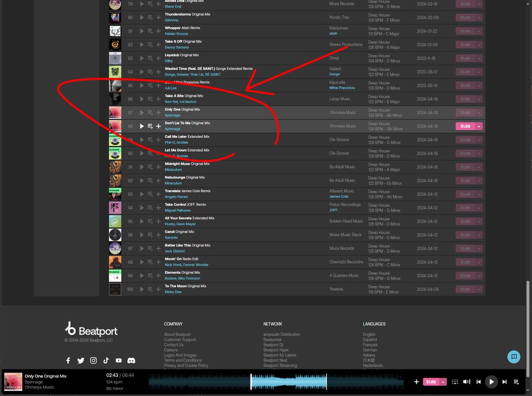Queue Midnight Muse Original Mix
The width and height of the screenshot is (532, 396).
(150, 167)
